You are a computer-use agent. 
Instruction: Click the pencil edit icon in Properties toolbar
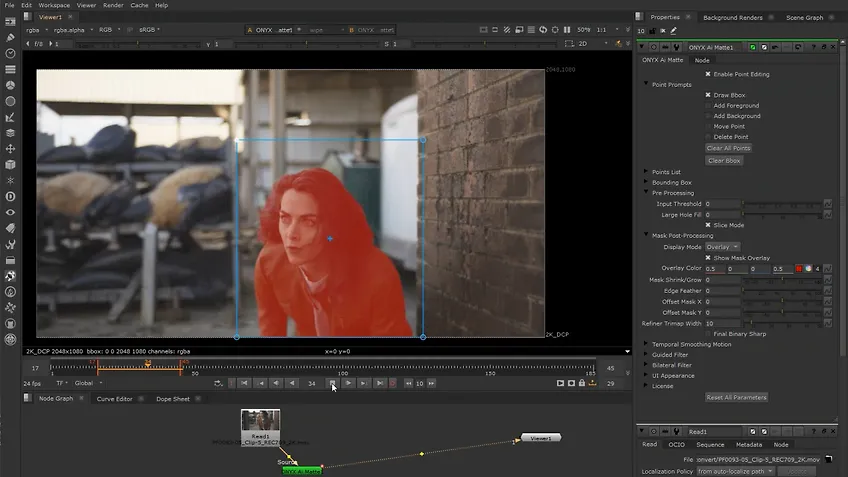pyautogui.click(x=673, y=31)
